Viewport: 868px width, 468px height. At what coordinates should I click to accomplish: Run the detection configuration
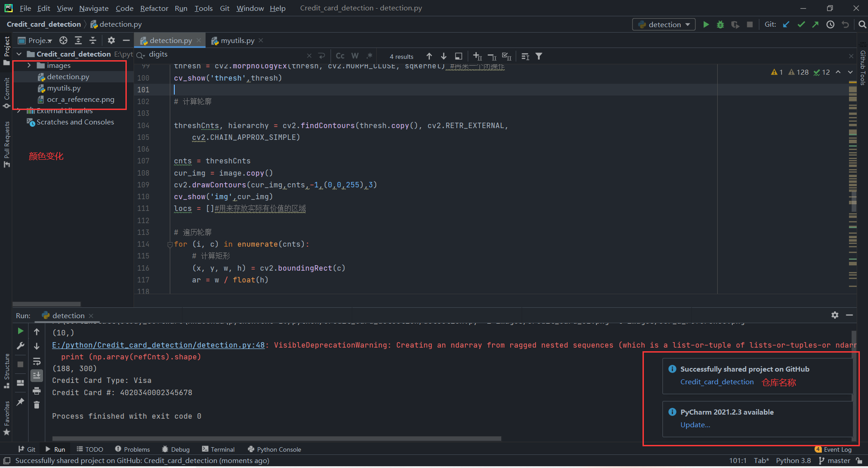(x=706, y=24)
